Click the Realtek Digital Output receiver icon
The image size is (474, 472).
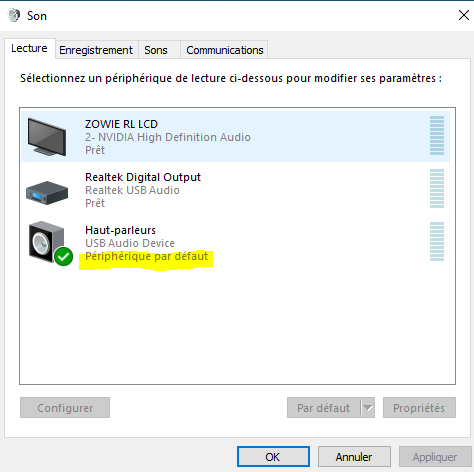(x=47, y=192)
